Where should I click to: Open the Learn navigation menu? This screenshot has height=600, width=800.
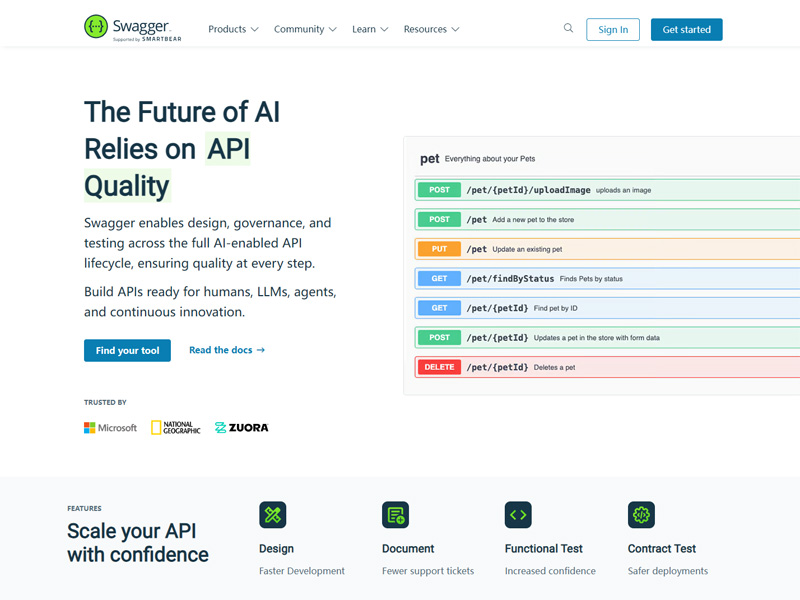[x=370, y=29]
